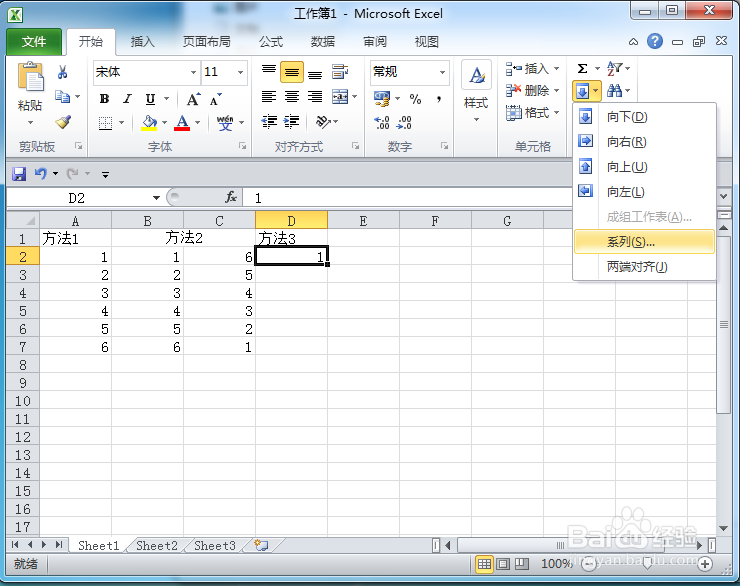This screenshot has width=740, height=586.
Task: Open font size dropdown showing 11
Action: 241,72
